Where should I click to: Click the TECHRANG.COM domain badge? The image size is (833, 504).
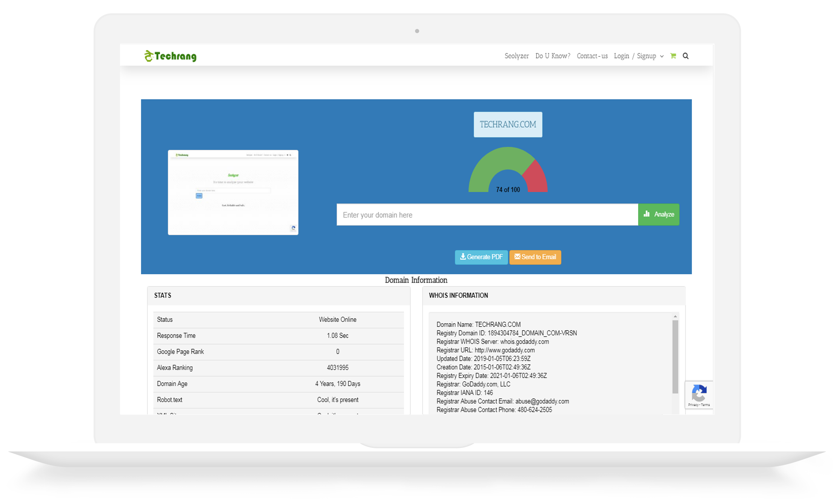[508, 125]
